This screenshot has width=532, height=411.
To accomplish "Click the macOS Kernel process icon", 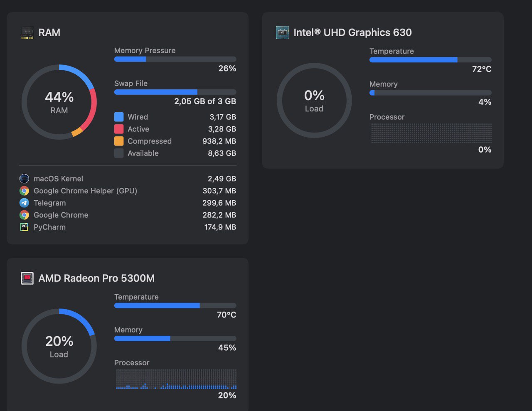I will click(x=24, y=179).
